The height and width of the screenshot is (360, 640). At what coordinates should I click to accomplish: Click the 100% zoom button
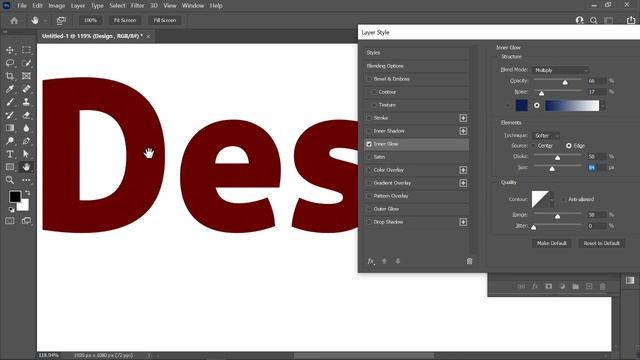click(x=91, y=20)
